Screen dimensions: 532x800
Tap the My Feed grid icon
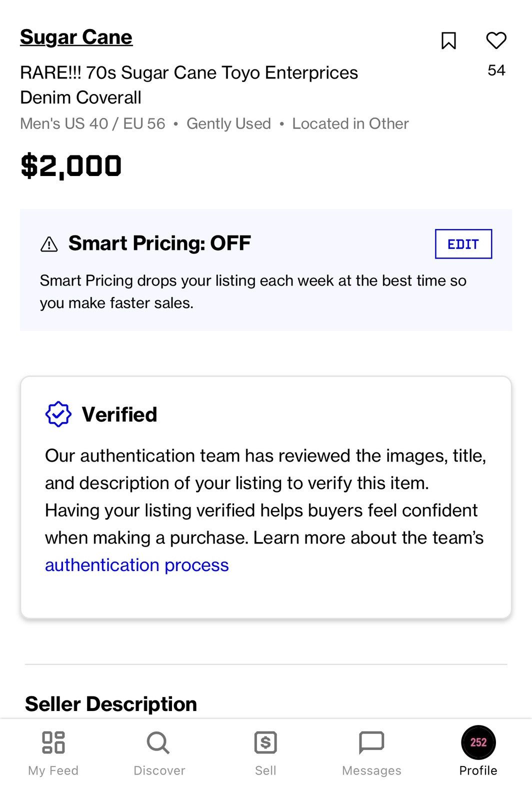pos(53,742)
